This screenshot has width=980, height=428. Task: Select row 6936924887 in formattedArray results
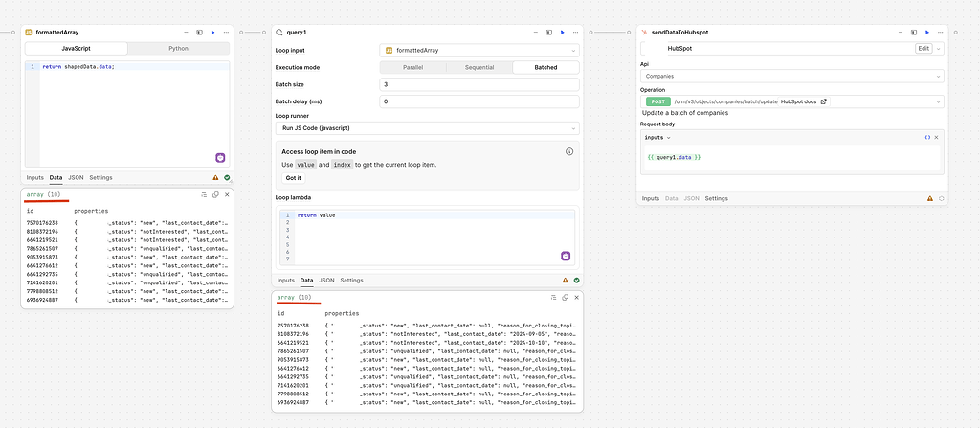[x=127, y=300]
